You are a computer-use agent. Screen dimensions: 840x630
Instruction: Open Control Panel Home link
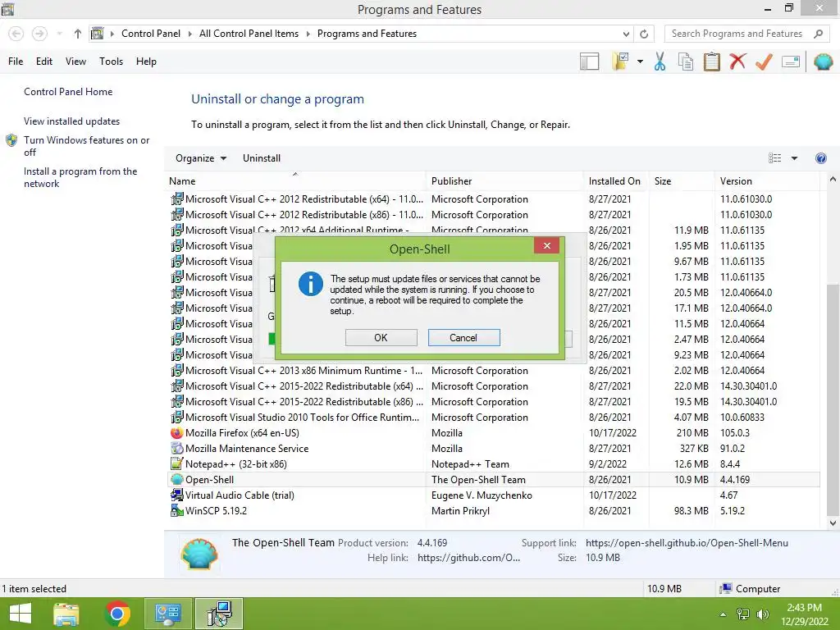click(x=68, y=92)
